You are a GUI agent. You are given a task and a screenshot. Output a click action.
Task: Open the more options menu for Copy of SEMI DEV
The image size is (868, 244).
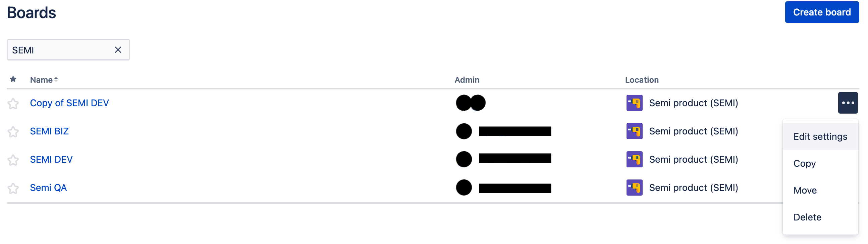(x=848, y=103)
